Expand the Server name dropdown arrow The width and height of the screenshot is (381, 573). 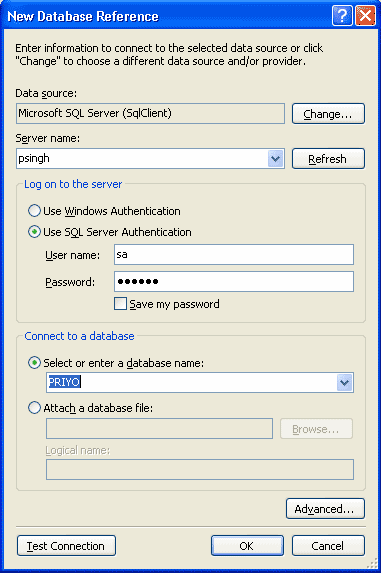(x=276, y=159)
